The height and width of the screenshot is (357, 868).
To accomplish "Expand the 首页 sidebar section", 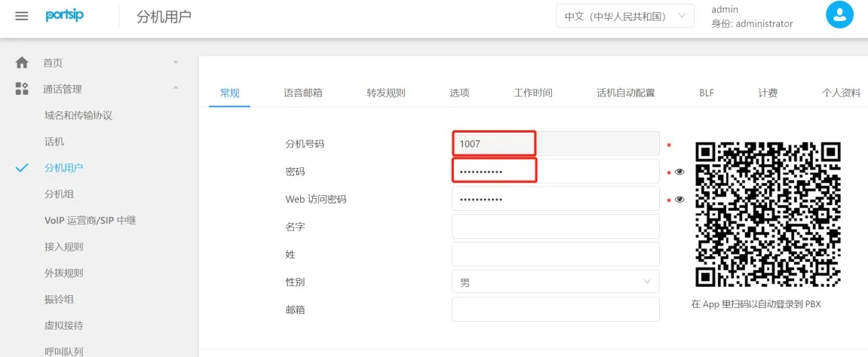I will (176, 63).
